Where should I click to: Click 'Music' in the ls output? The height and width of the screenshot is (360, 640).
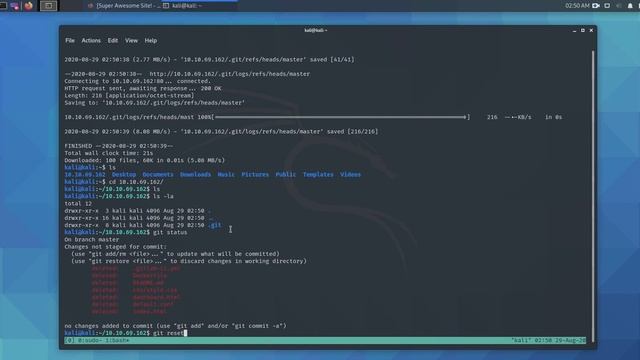[226, 174]
